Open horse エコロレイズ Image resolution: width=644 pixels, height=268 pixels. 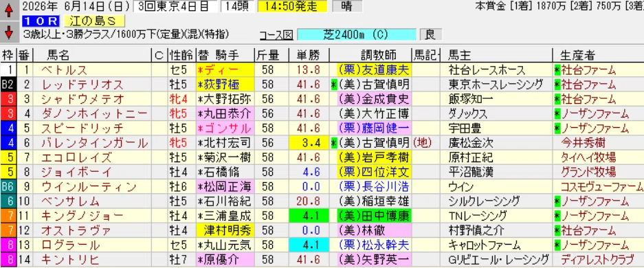coord(77,157)
